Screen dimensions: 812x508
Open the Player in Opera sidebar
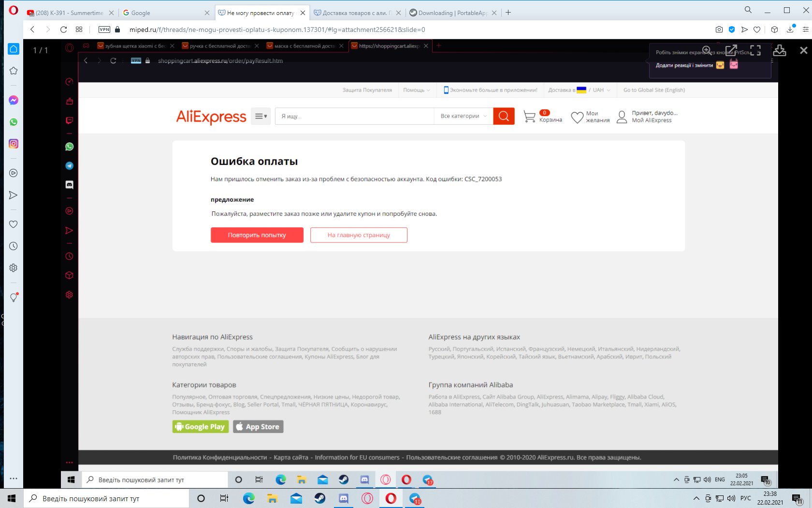[14, 173]
